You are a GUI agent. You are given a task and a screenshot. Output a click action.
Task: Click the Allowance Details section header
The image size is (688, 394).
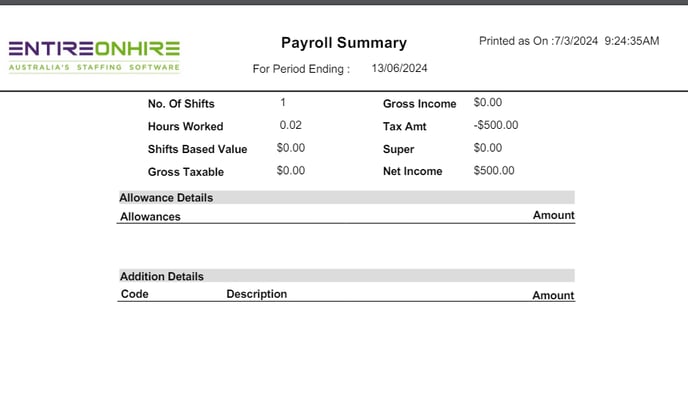(347, 197)
